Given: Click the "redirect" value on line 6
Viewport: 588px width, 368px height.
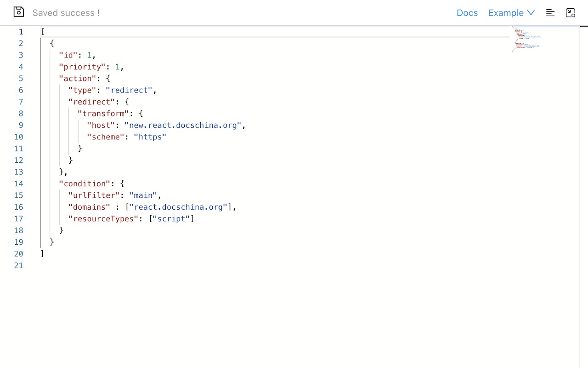Looking at the screenshot, I should click(x=129, y=90).
